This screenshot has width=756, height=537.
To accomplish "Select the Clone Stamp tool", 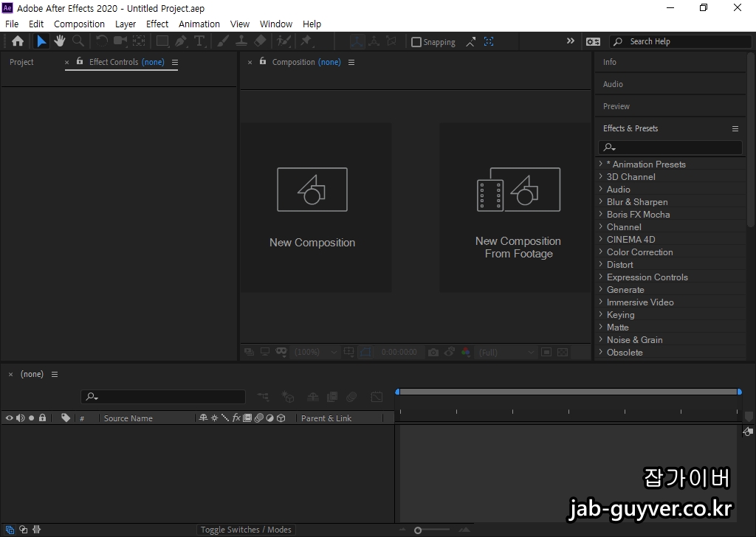I will (241, 41).
